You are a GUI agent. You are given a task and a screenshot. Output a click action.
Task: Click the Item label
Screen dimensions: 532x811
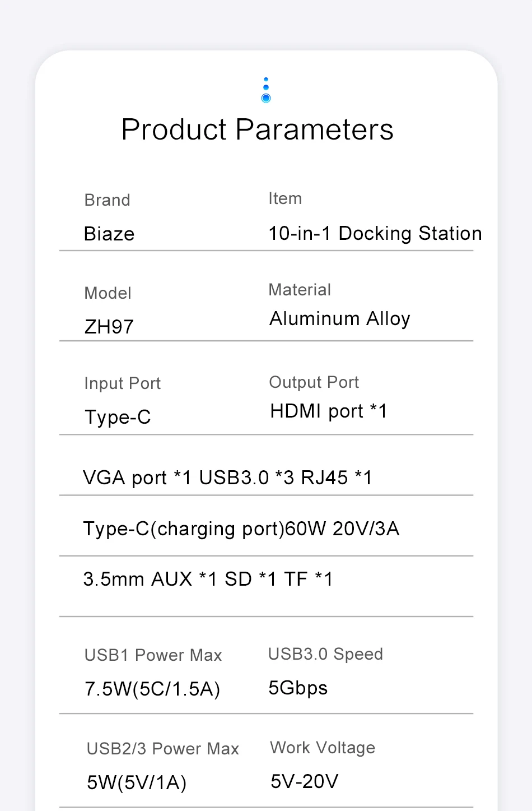coord(285,198)
